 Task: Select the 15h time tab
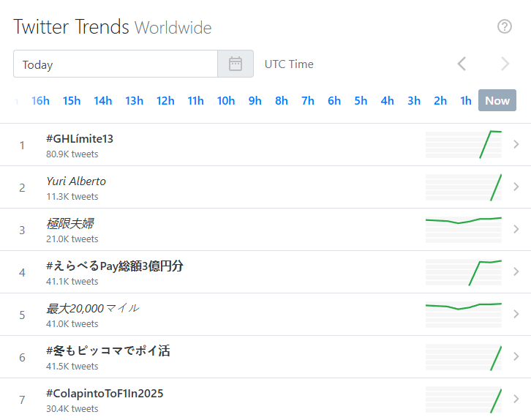[72, 100]
